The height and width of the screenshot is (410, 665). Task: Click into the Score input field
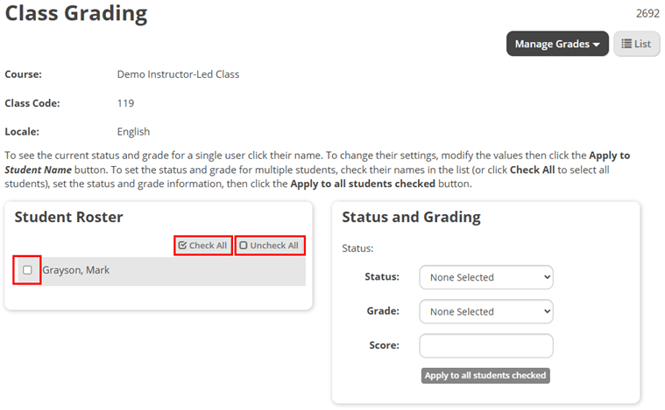pyautogui.click(x=486, y=346)
